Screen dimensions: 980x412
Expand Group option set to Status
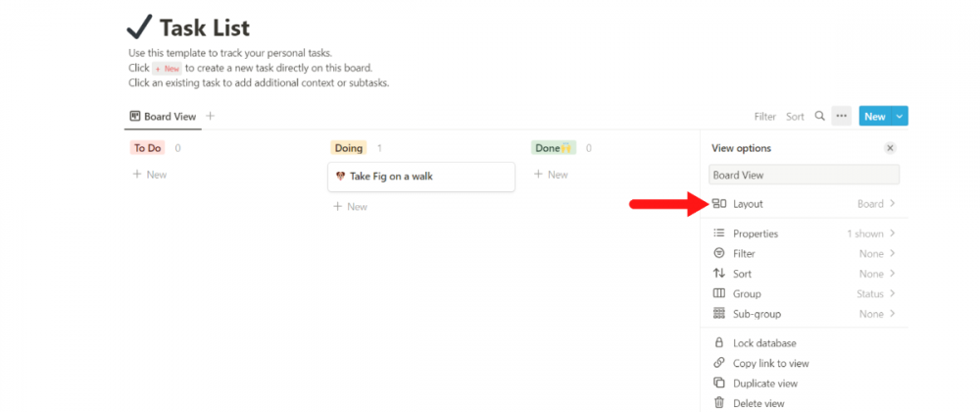pyautogui.click(x=804, y=294)
